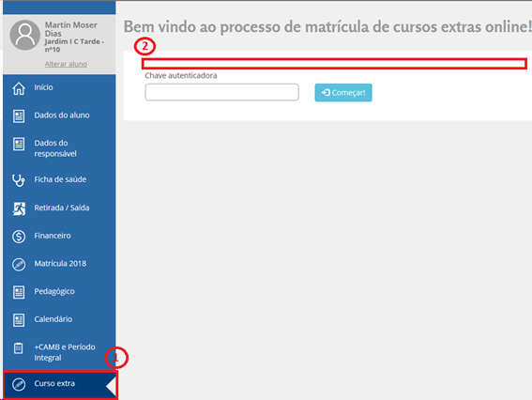Click the document icon beside Dados do aluno
532x400 pixels.
point(19,116)
